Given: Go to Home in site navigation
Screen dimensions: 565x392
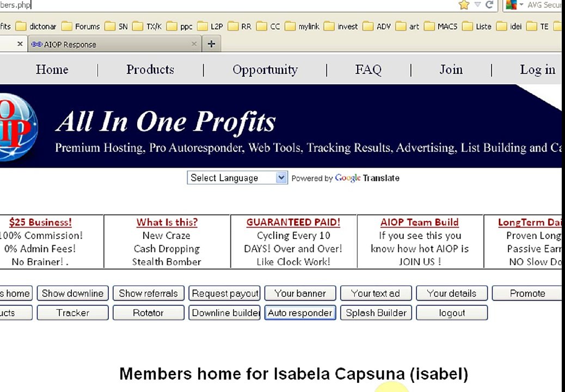Looking at the screenshot, I should 52,70.
